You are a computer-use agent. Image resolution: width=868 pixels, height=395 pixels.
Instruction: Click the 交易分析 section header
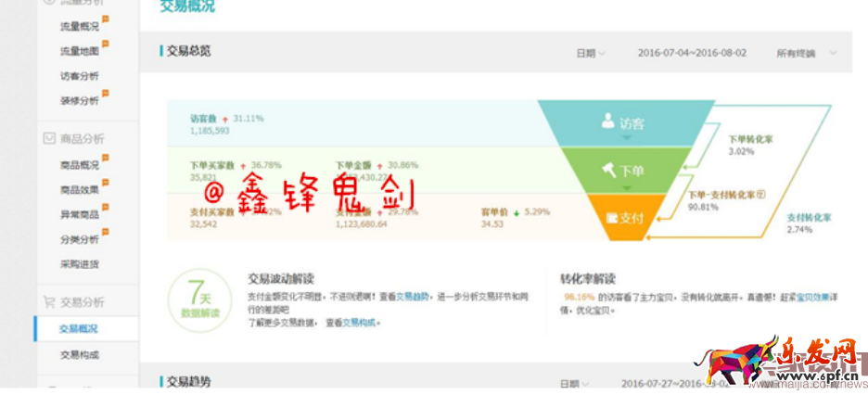click(x=82, y=302)
